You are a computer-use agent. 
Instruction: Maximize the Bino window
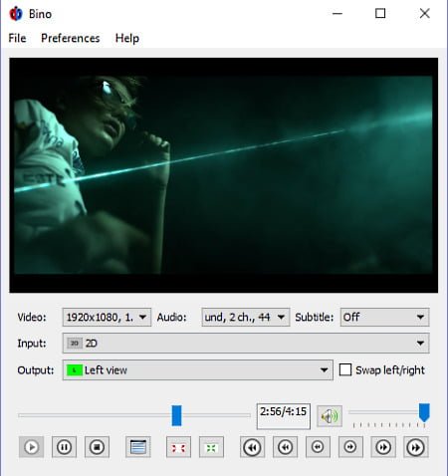[x=380, y=14]
